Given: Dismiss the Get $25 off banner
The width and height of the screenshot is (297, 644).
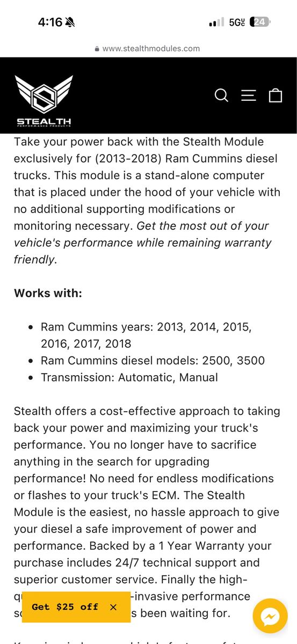Looking at the screenshot, I should [113, 607].
